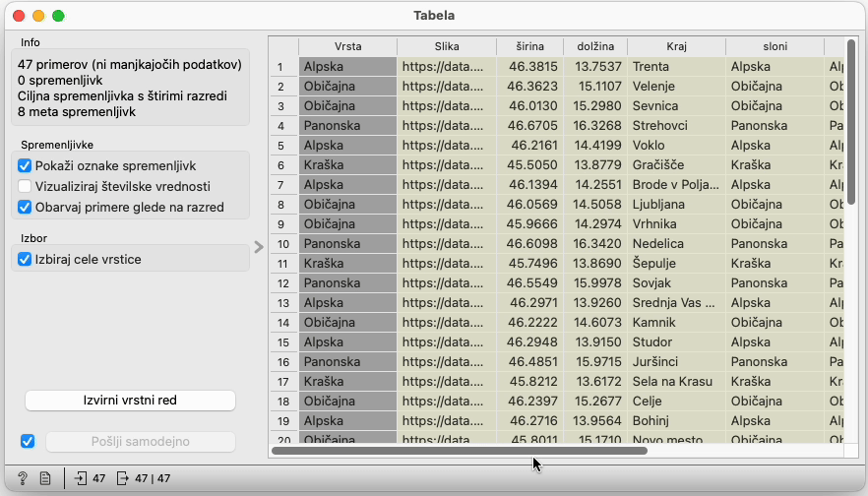
Task: Open the help icon in status bar
Action: tap(22, 478)
